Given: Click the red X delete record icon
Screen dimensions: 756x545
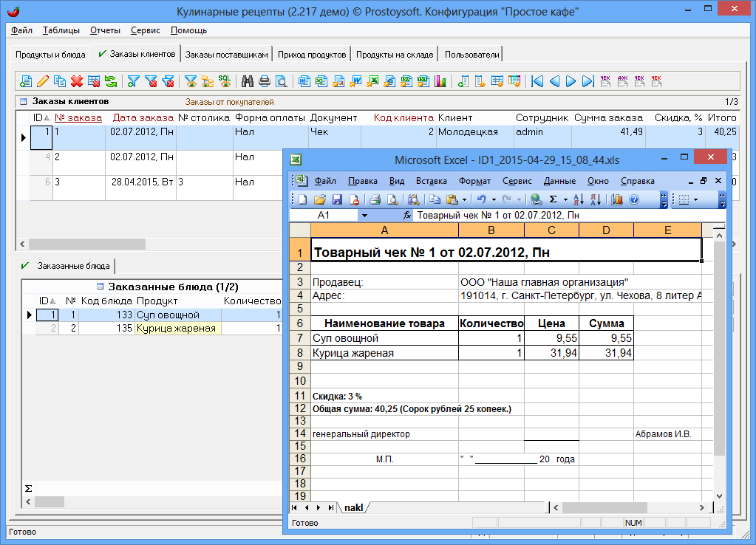Looking at the screenshot, I should pyautogui.click(x=76, y=81).
